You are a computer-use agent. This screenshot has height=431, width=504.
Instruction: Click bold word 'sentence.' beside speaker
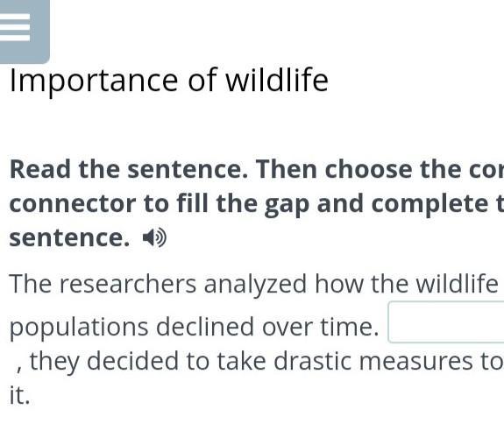70,238
